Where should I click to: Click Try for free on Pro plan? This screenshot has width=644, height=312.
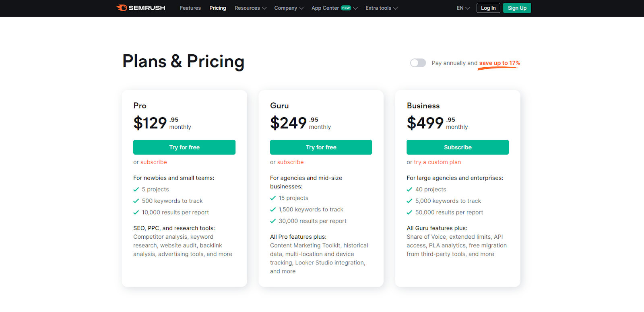[x=184, y=147]
